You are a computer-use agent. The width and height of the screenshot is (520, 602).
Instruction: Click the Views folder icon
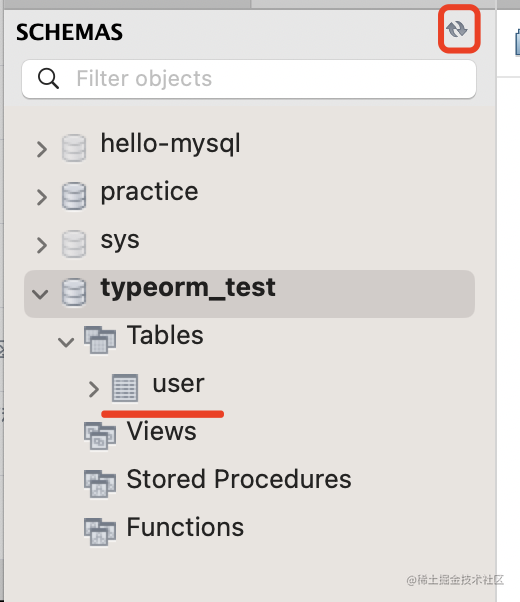pos(100,436)
